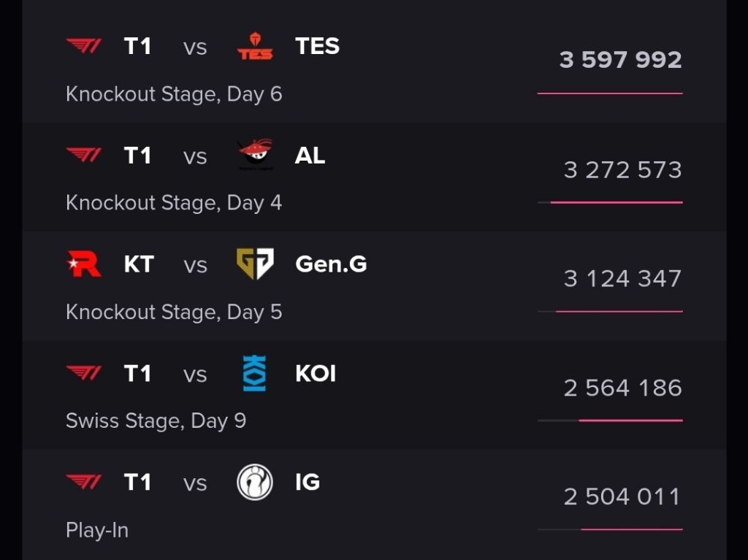
Task: Click the 2 504 011 viewer count
Action: click(622, 496)
